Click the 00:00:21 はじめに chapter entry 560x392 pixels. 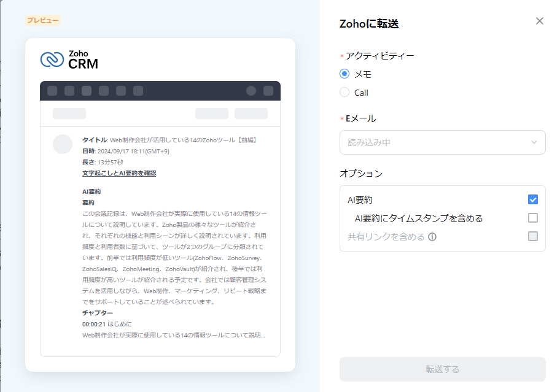107,324
